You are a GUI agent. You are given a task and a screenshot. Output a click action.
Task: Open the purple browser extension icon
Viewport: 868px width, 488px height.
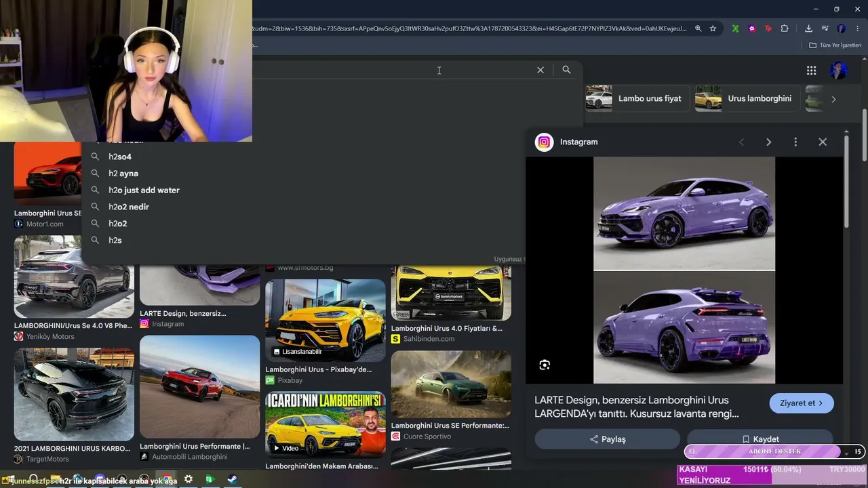click(751, 28)
